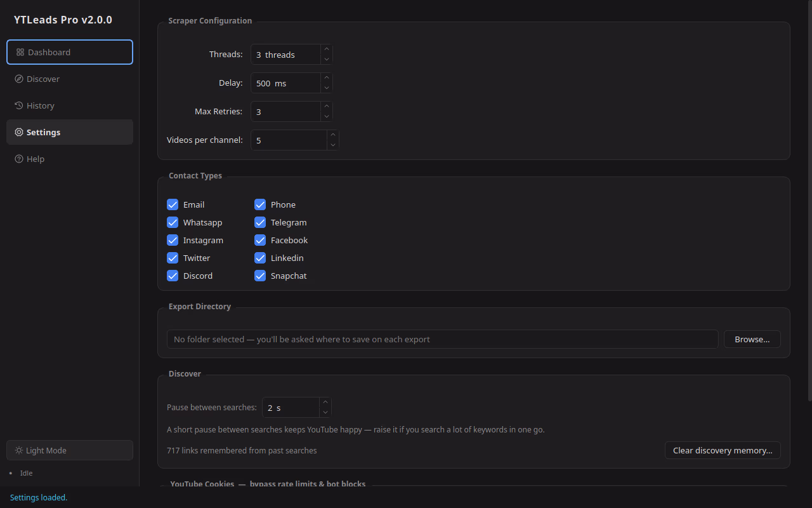Select the Settings nav item
The width and height of the screenshot is (812, 508).
click(70, 132)
